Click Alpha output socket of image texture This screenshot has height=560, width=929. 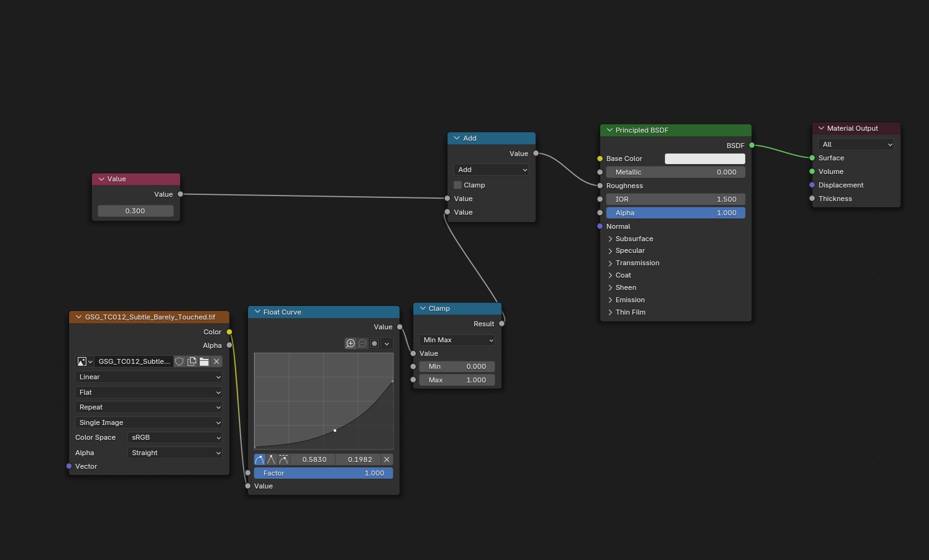coord(229,345)
